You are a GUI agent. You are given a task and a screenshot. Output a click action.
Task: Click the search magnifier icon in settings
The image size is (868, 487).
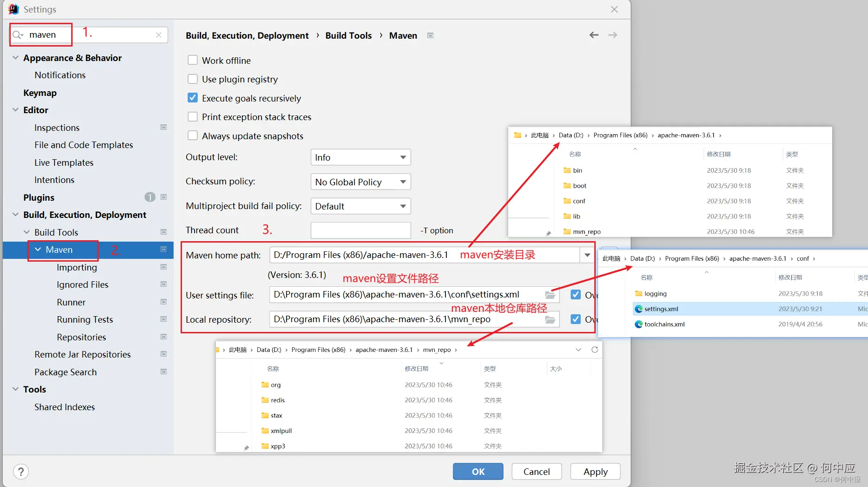18,35
